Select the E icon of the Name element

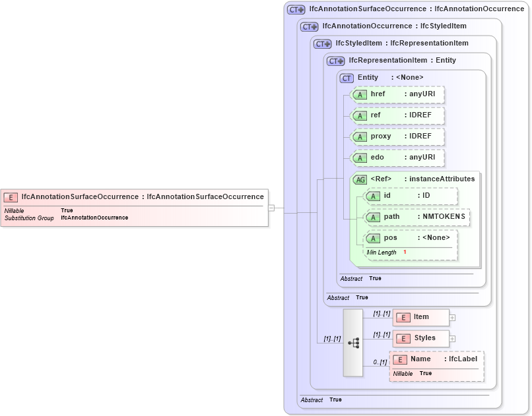coord(400,359)
